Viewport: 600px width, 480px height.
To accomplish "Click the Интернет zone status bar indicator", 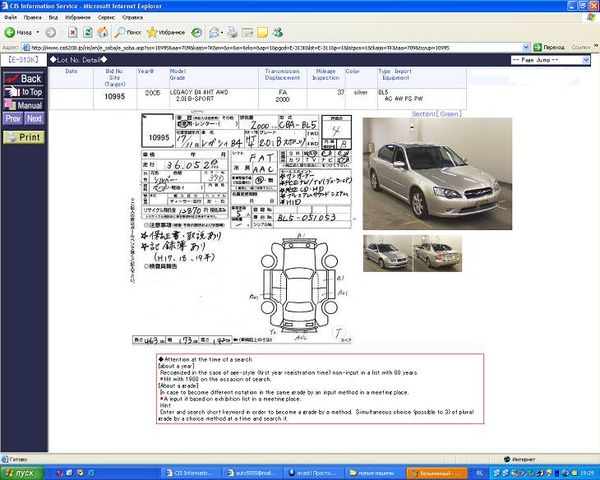I will pos(520,459).
